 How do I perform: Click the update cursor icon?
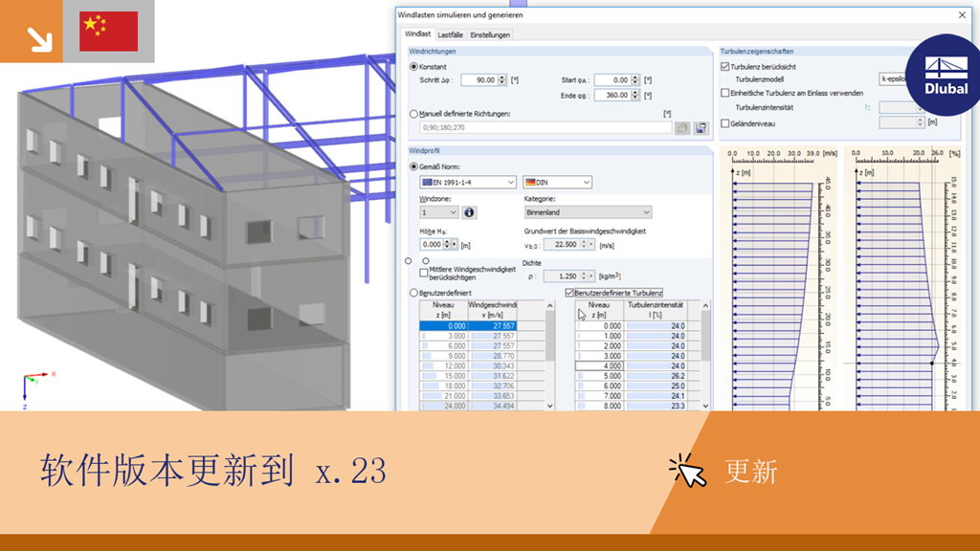tap(688, 471)
